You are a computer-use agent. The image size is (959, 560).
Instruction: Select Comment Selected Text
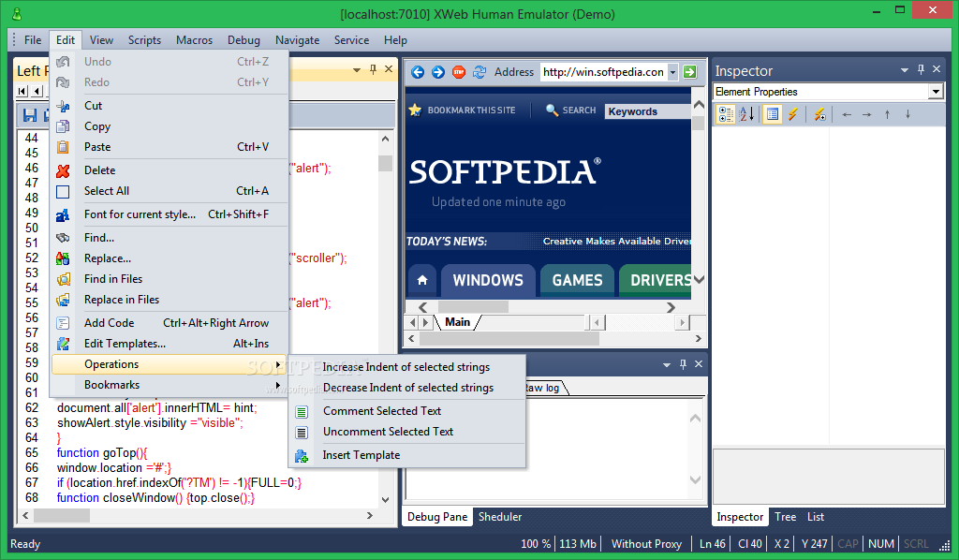coord(406,411)
